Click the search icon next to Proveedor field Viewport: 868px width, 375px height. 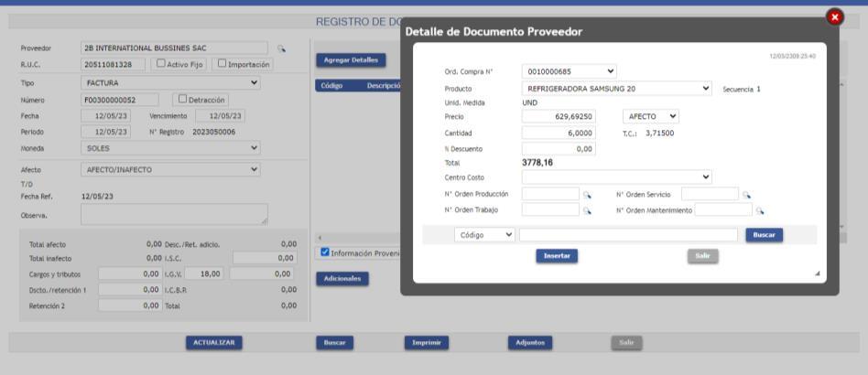pyautogui.click(x=281, y=48)
